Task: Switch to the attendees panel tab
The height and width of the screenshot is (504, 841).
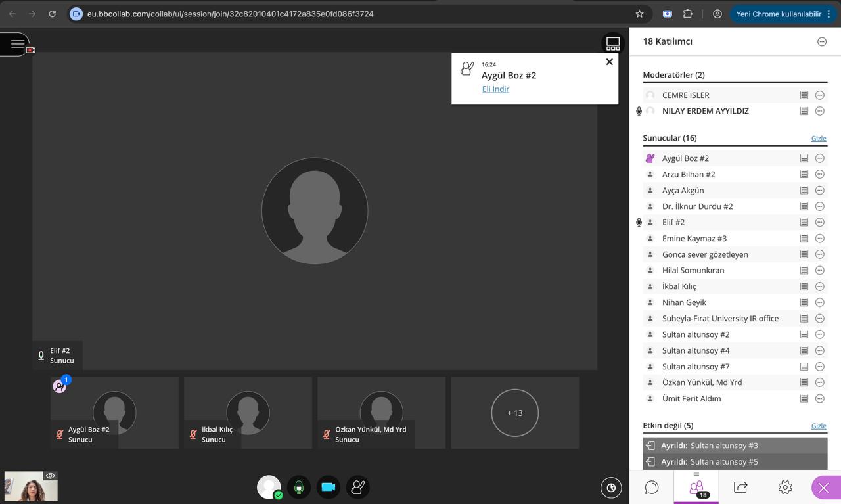Action: pyautogui.click(x=696, y=488)
